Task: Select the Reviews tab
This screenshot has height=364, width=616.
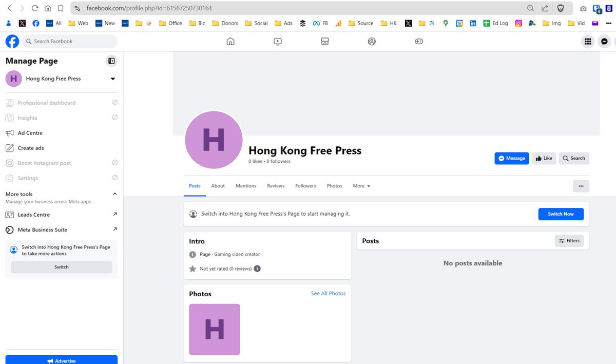Action: (x=276, y=186)
